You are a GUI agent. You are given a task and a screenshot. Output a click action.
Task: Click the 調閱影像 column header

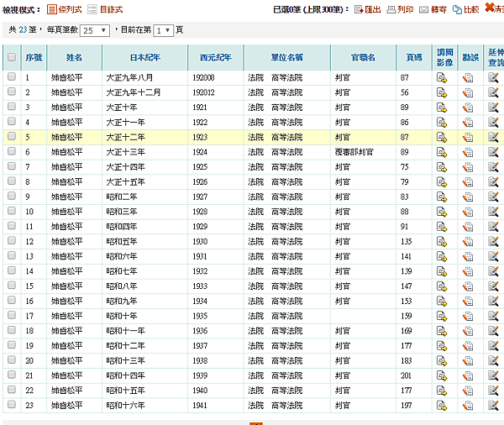pyautogui.click(x=445, y=57)
